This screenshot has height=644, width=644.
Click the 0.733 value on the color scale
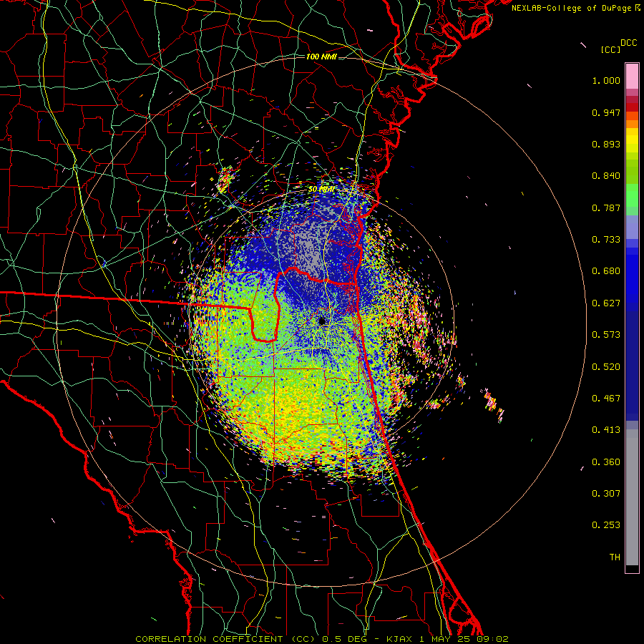pos(606,240)
